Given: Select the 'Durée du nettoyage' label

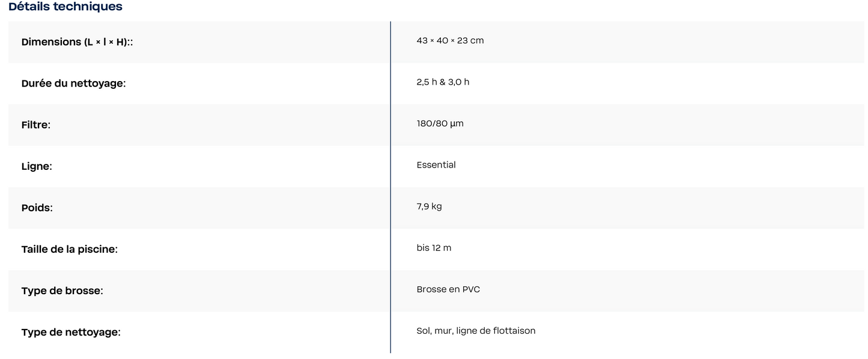Looking at the screenshot, I should coord(73,83).
